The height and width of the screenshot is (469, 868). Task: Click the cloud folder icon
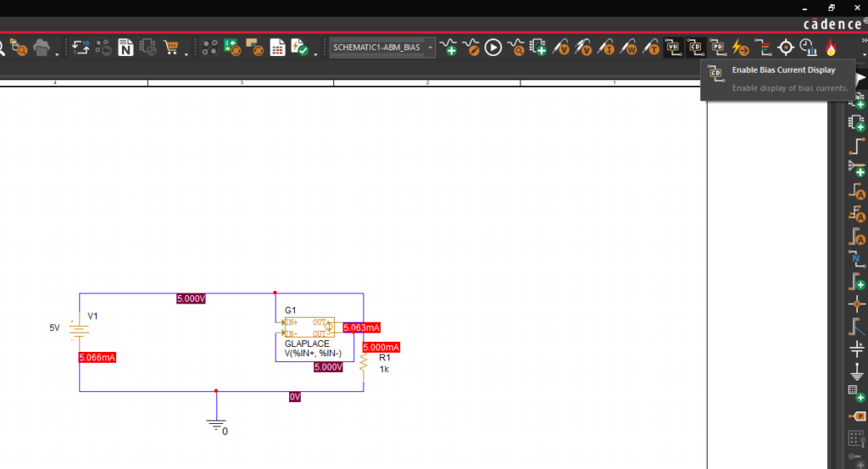pos(42,47)
